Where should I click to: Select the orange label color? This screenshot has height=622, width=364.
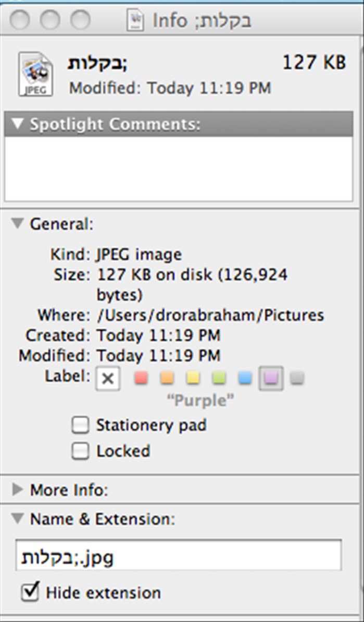(x=167, y=378)
